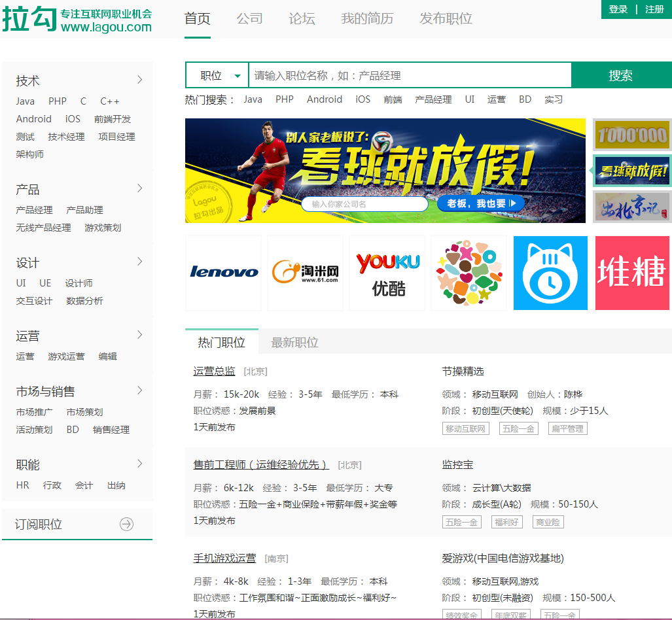Select 游戏运营 in sidebar
Screen dimensions: 672x620
tap(67, 356)
